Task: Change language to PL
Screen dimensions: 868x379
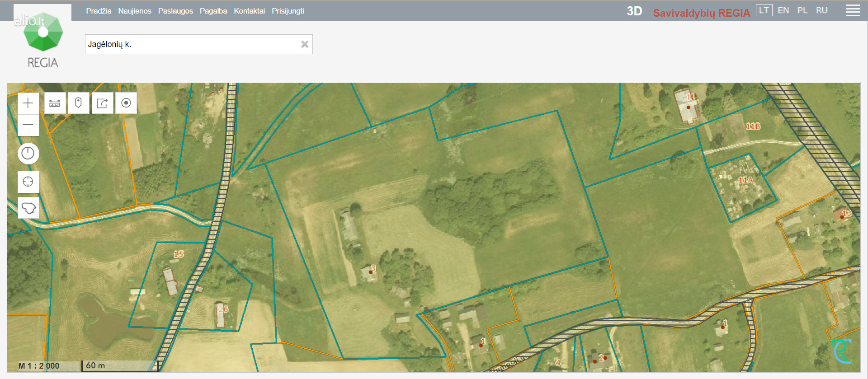Action: click(802, 10)
